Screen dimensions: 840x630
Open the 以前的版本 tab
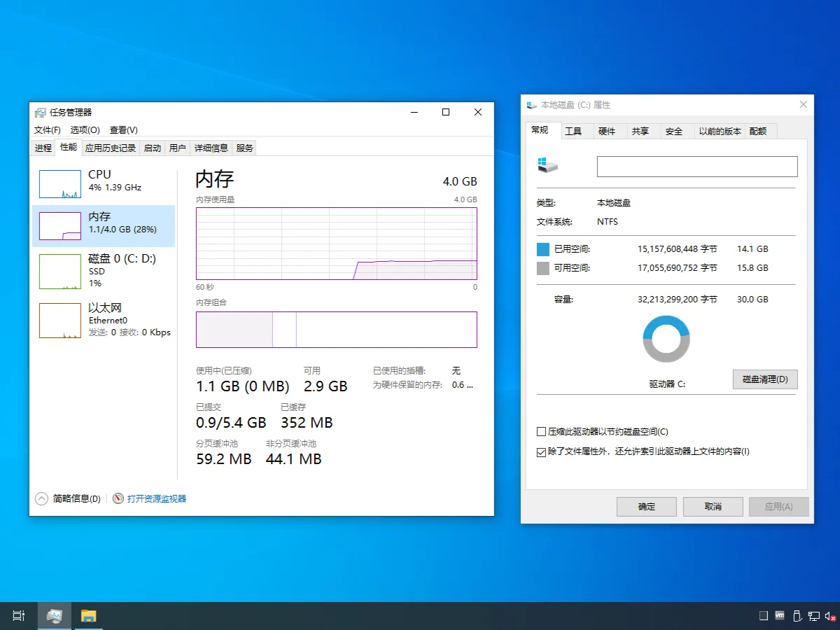click(x=720, y=130)
